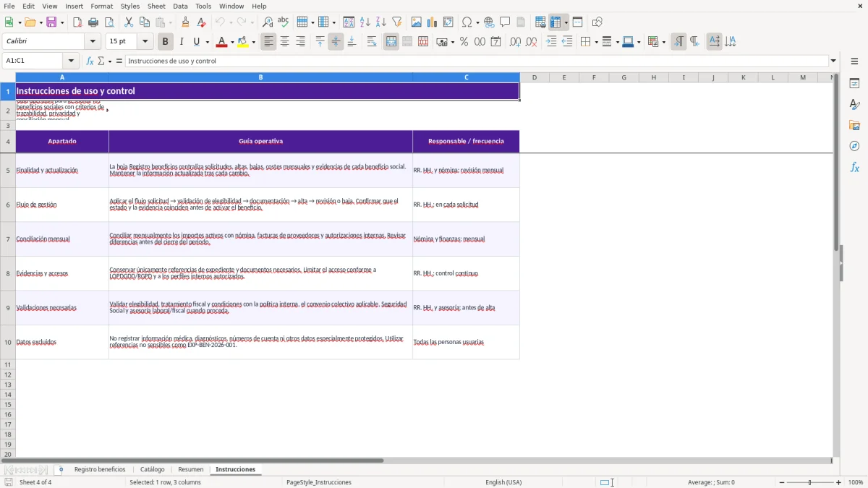Screen dimensions: 868x488
Task: Toggle Freeze Rows and Columns
Action: [x=556, y=22]
